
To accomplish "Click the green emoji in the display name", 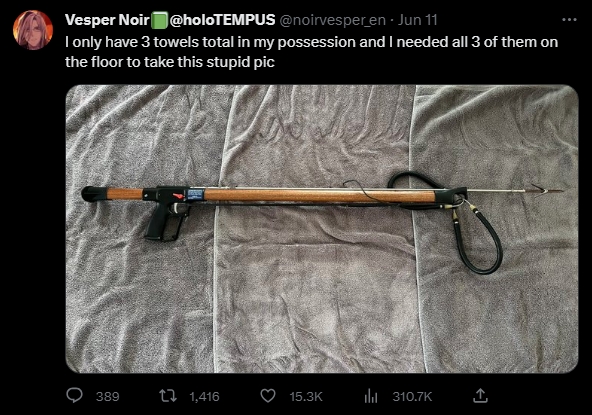I will click(x=159, y=20).
